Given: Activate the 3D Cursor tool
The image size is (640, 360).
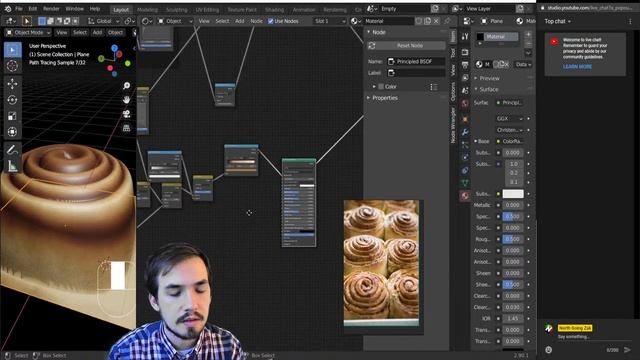Looking at the screenshot, I should (x=12, y=65).
